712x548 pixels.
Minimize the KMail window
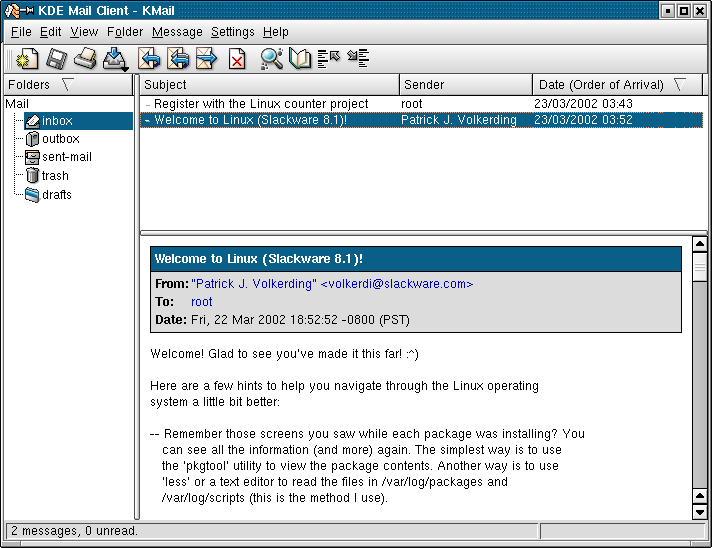point(668,11)
